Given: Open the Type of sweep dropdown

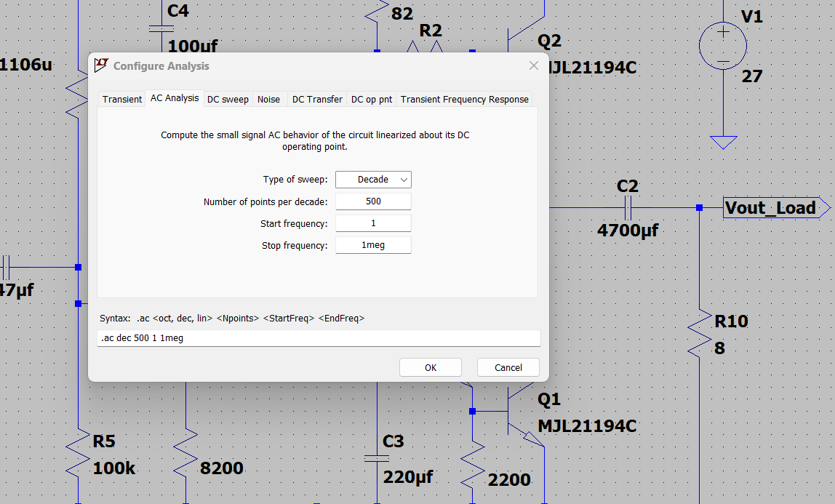Looking at the screenshot, I should 373,180.
